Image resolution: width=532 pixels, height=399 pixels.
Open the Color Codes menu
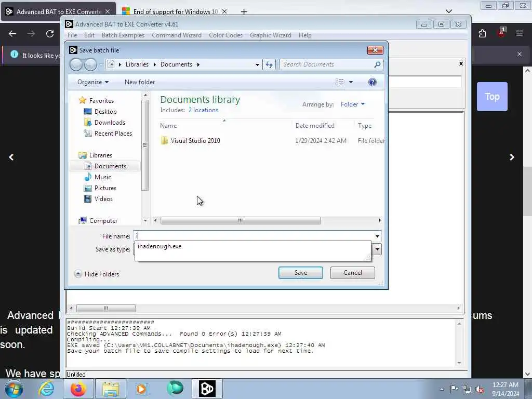pos(225,35)
